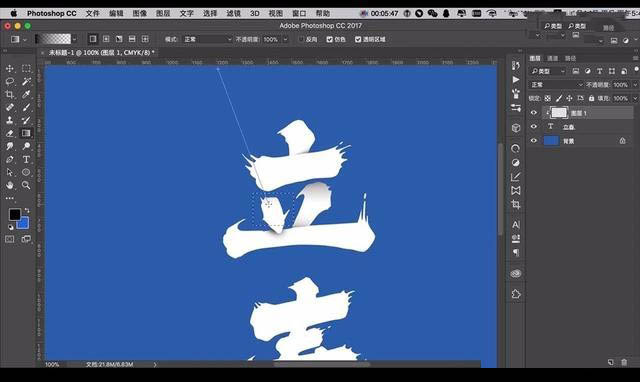Viewport: 640px width, 382px height.
Task: Toggle lock all padlock icon
Action: pos(591,98)
